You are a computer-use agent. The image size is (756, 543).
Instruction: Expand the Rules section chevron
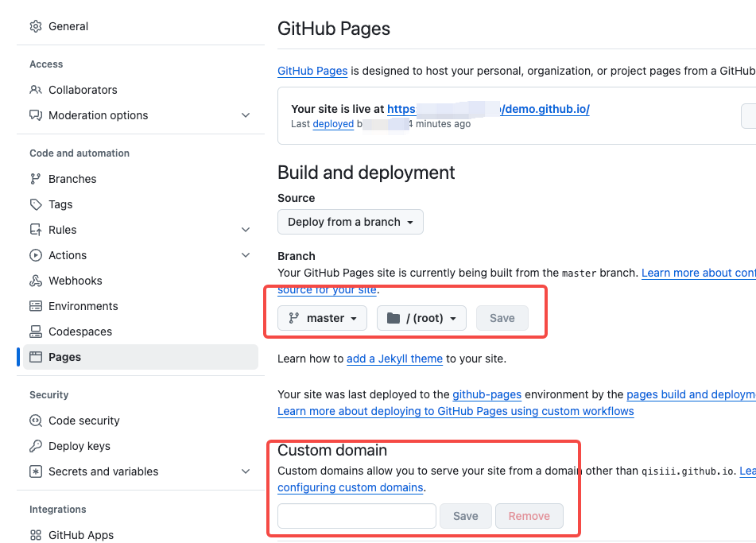point(246,230)
